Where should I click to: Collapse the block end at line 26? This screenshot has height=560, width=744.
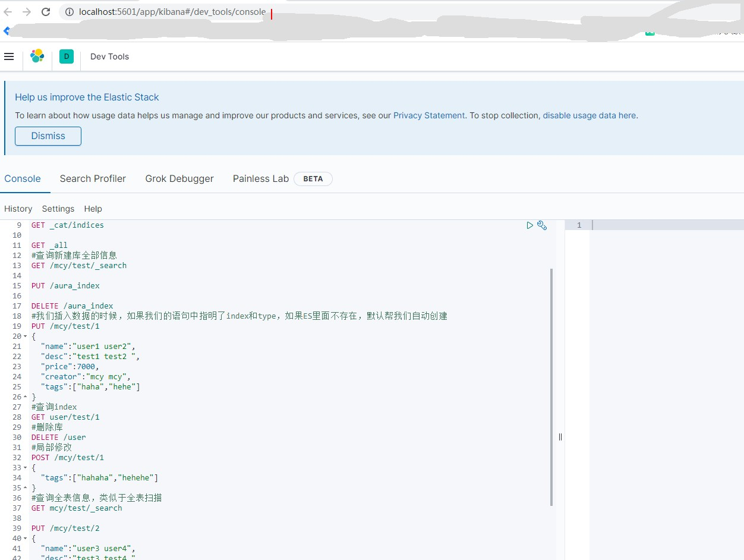25,397
